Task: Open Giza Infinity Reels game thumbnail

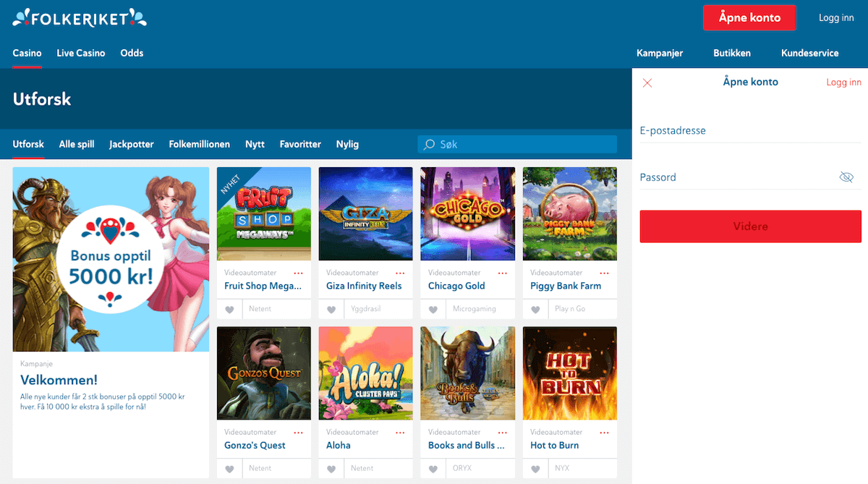Action: (x=366, y=213)
